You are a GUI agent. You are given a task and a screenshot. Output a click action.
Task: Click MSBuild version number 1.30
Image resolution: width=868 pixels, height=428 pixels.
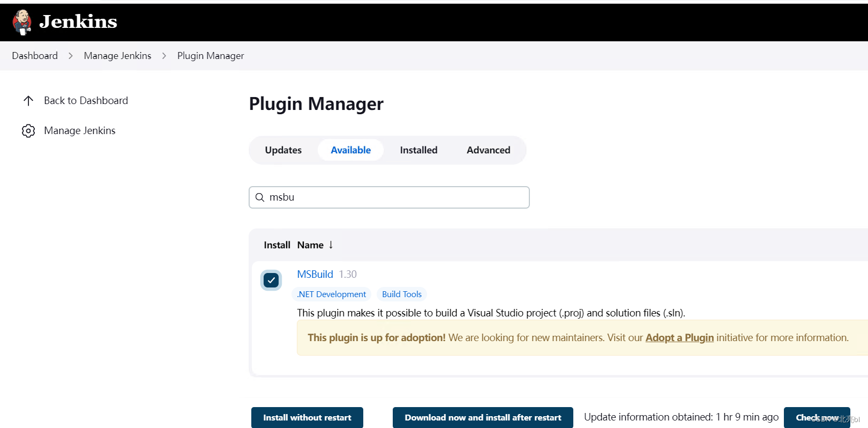coord(348,274)
